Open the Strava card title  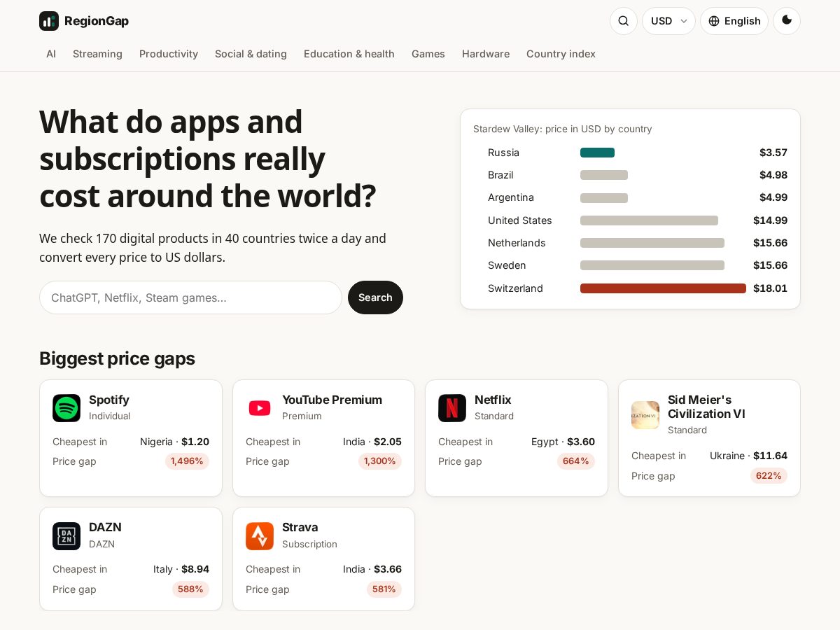point(300,527)
